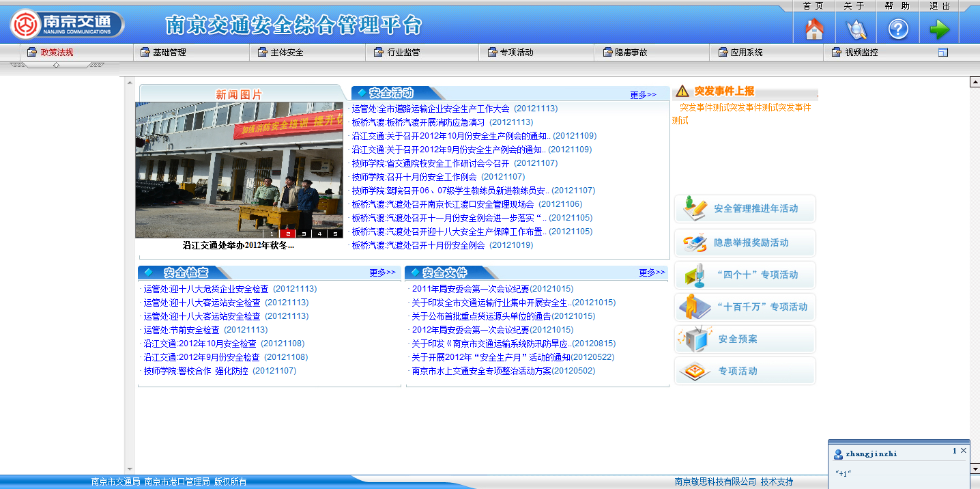Open 隐患举报奖励活动 phone icon button
Image resolution: width=980 pixels, height=489 pixels.
click(745, 243)
